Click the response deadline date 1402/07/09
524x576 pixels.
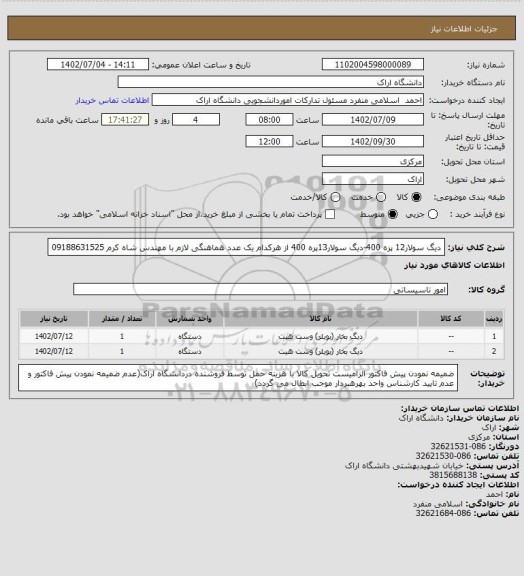373,120
